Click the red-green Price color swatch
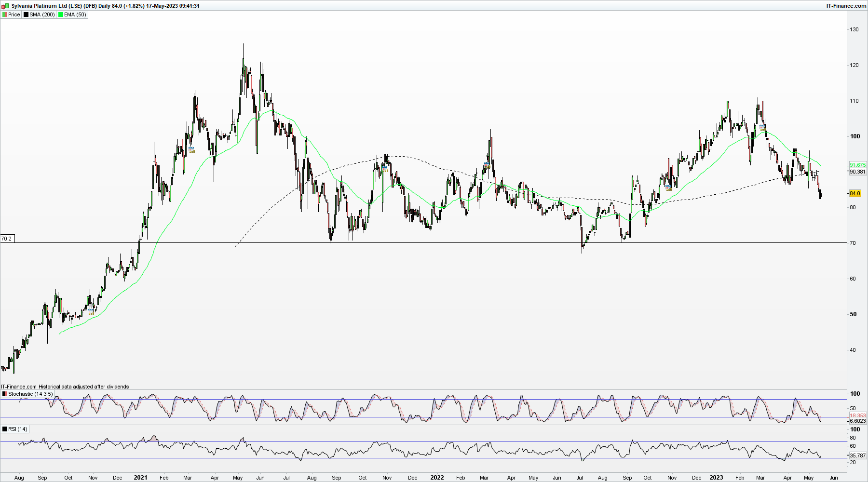 (5, 14)
